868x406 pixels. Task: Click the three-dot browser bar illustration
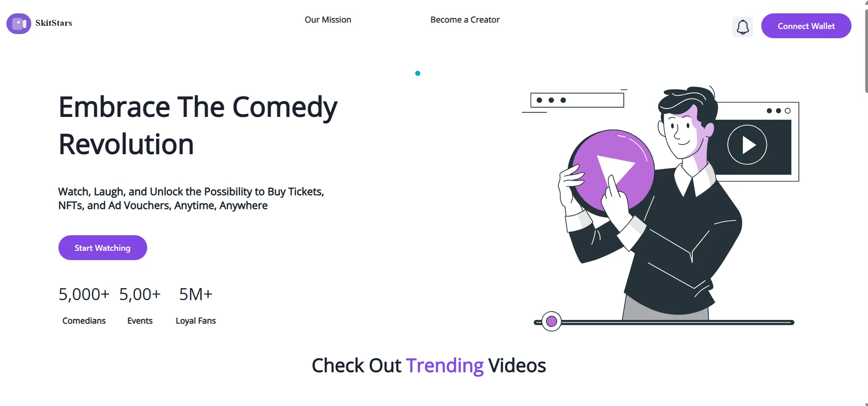(577, 100)
